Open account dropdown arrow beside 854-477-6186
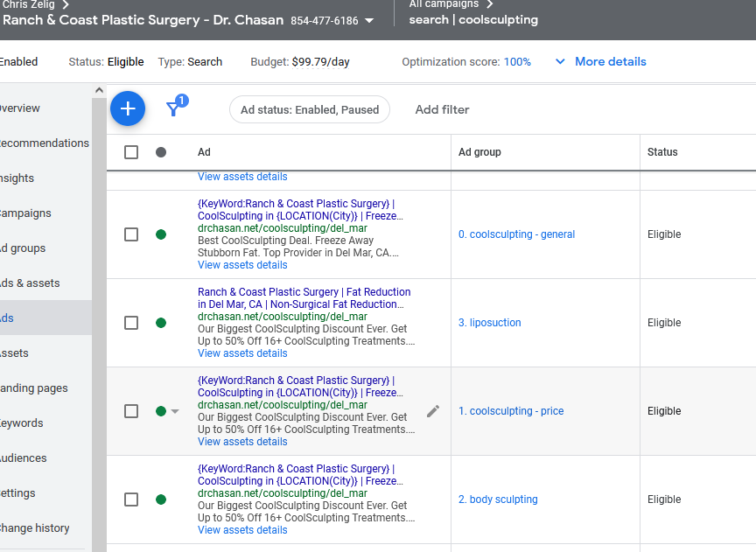Viewport: 756px width, 552px height. pyautogui.click(x=369, y=21)
